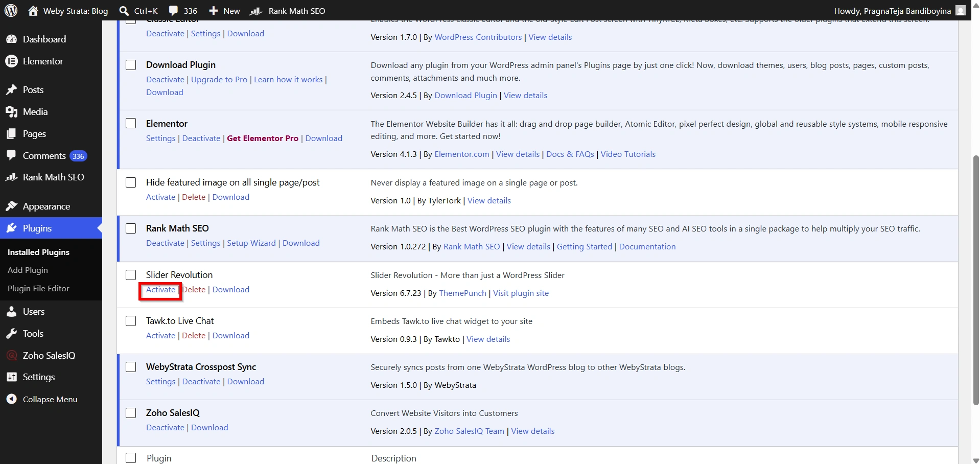Open Elementor Docs & FAQs link
Viewport: 980px width, 464px height.
click(x=570, y=154)
